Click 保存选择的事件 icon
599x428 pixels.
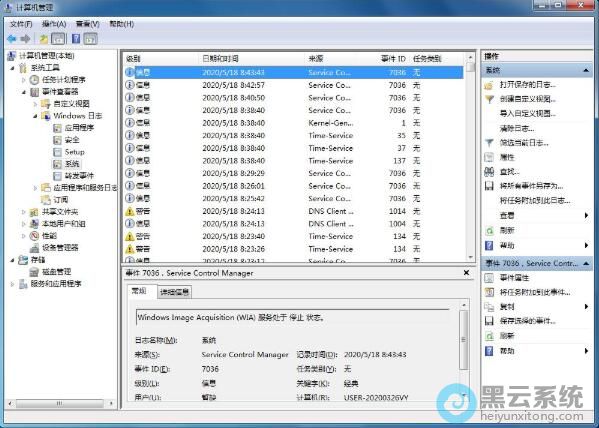tap(489, 321)
